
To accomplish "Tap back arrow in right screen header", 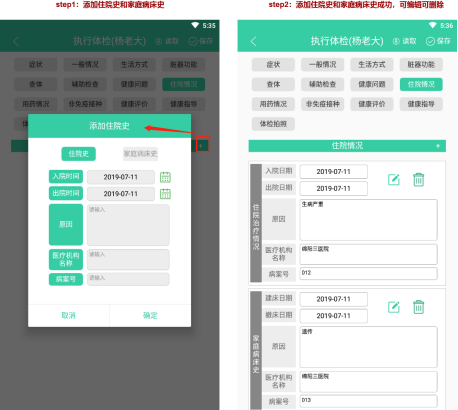I will pyautogui.click(x=253, y=41).
